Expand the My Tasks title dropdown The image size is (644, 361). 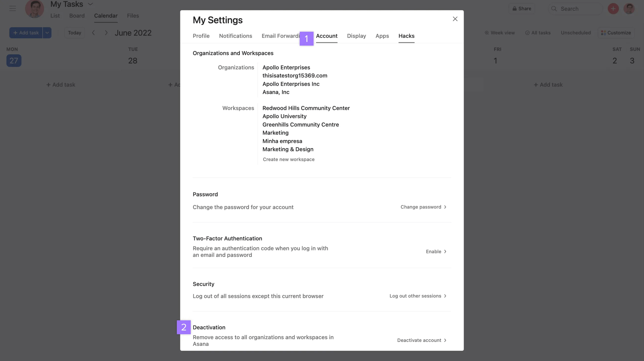(x=90, y=4)
